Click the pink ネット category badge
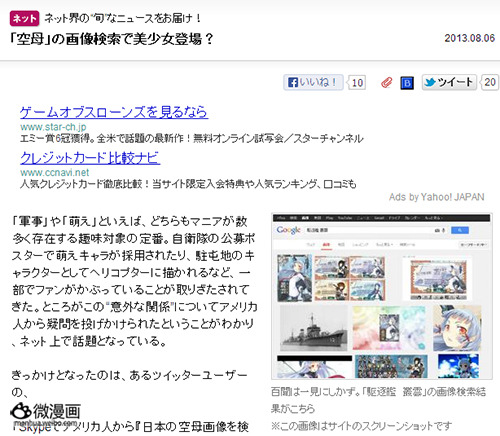The width and height of the screenshot is (500, 436). click(x=24, y=18)
